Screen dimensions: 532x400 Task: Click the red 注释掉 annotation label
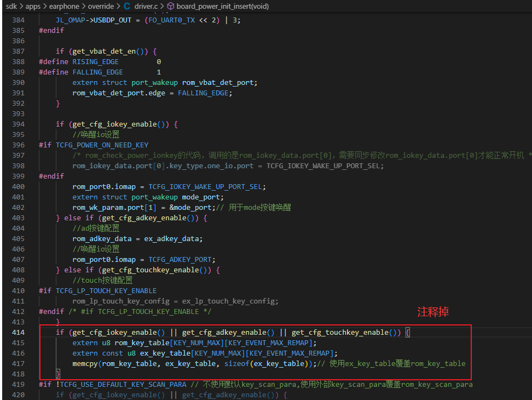[x=433, y=312]
